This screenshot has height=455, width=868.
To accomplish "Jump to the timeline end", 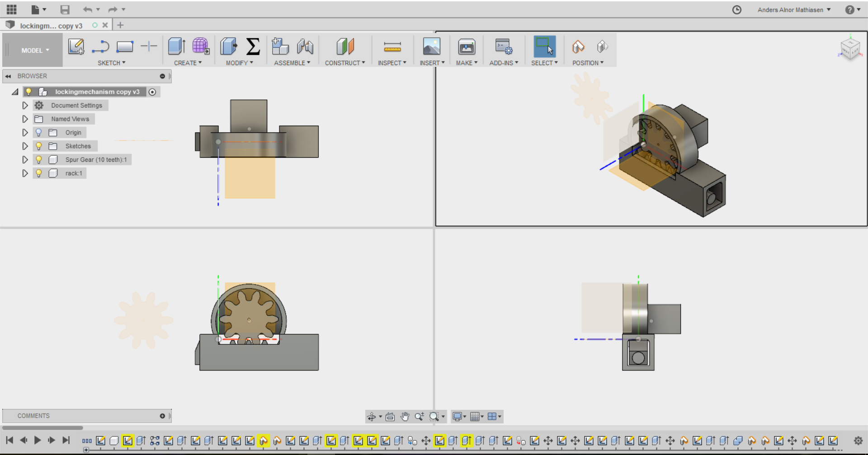I will pyautogui.click(x=66, y=440).
